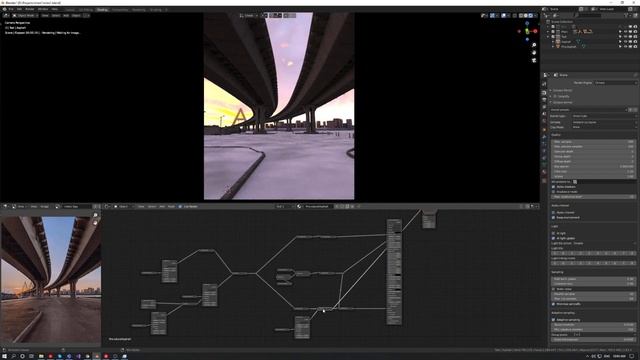The height and width of the screenshot is (360, 640).
Task: Click the outliner filter funnel icon
Action: coord(626,16)
